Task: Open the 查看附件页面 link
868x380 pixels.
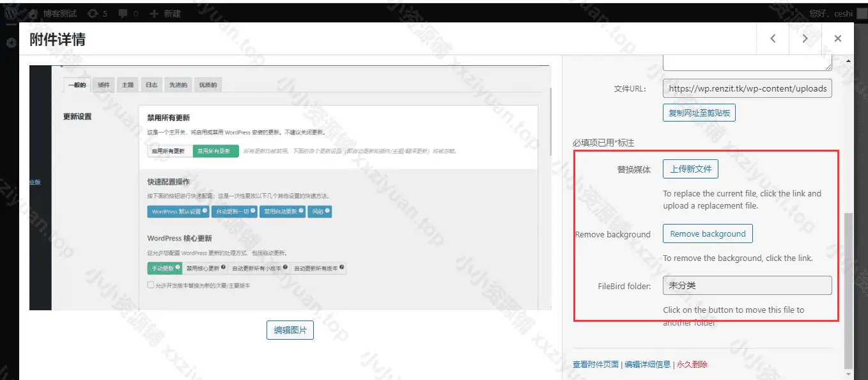Action: [x=595, y=364]
